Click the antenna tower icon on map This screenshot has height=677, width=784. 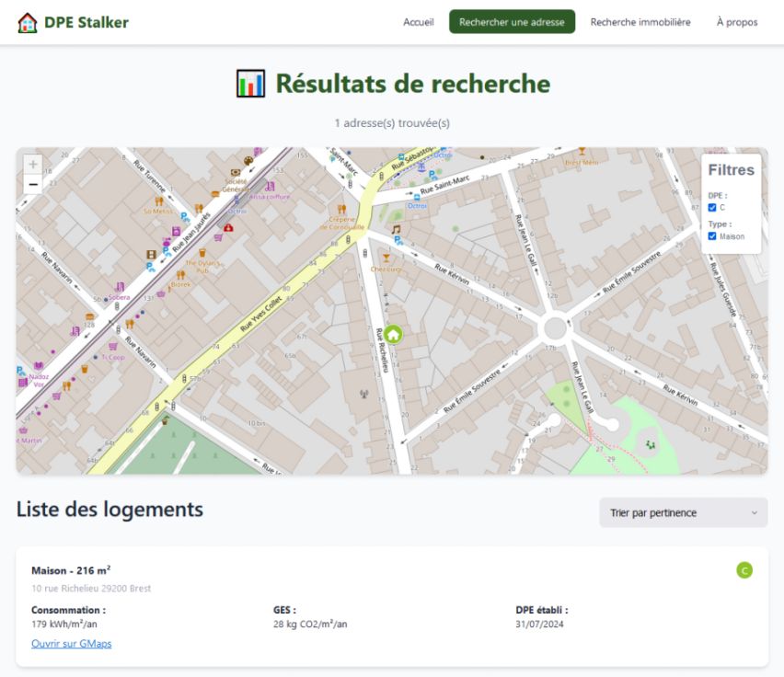coord(364,395)
